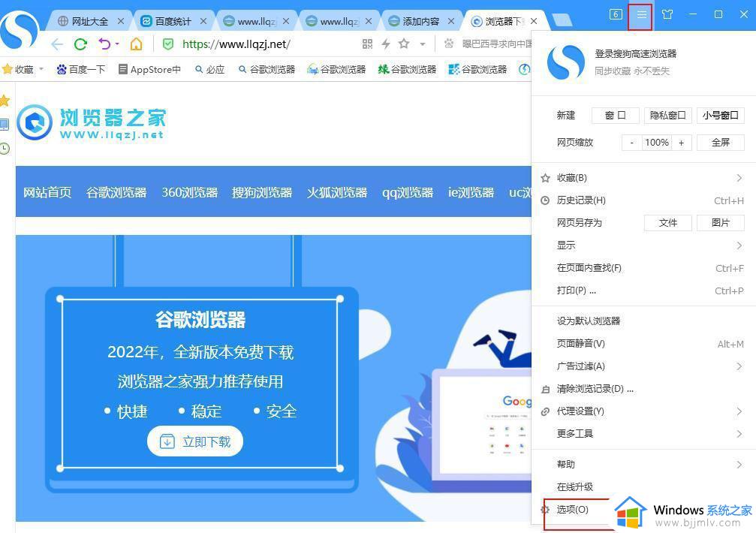
Task: Expand the 显示 submenu
Action: coord(739,245)
